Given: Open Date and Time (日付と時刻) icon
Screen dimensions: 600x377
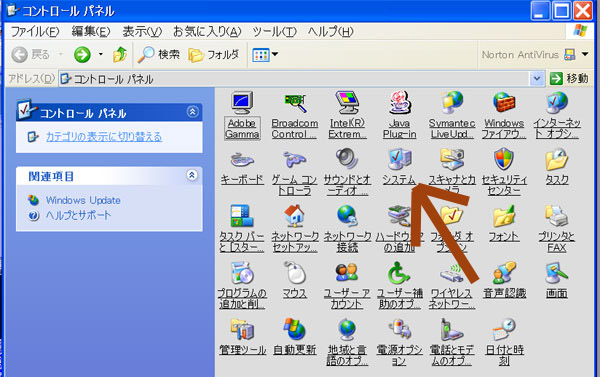Looking at the screenshot, I should [x=504, y=329].
